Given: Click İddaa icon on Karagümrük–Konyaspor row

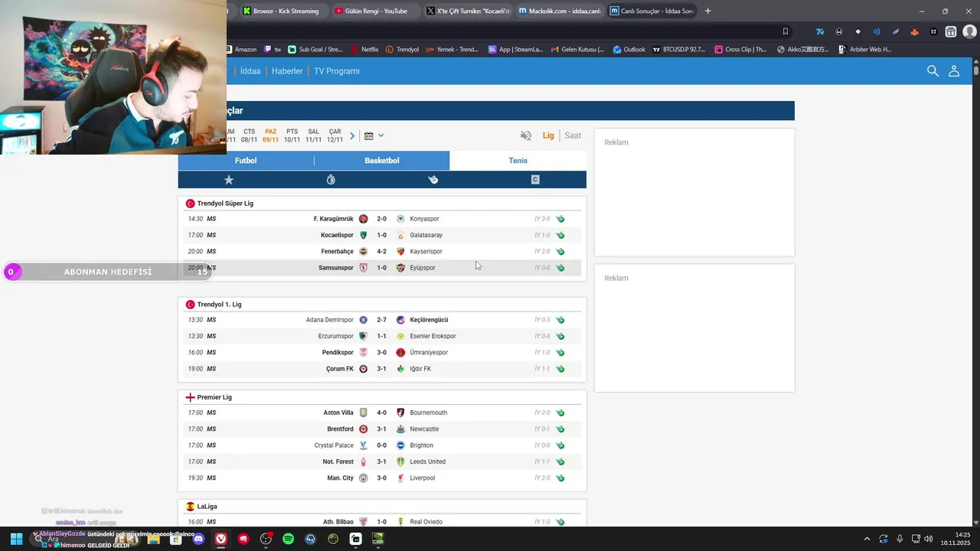Looking at the screenshot, I should pos(560,219).
